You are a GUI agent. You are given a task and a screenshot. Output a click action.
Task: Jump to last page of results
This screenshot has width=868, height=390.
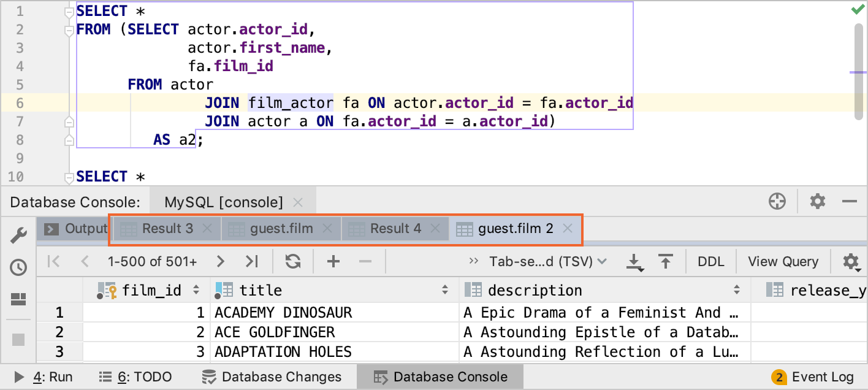[251, 262]
